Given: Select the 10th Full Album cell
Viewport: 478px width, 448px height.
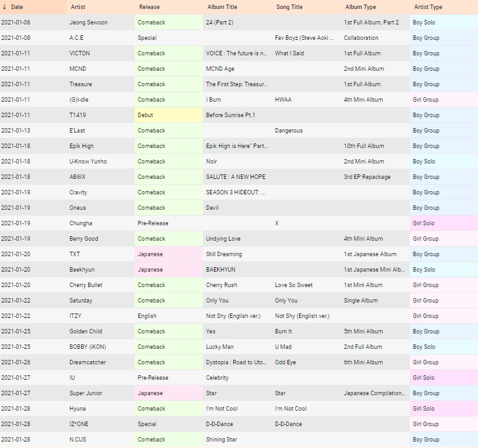Looking at the screenshot, I should pyautogui.click(x=376, y=146).
